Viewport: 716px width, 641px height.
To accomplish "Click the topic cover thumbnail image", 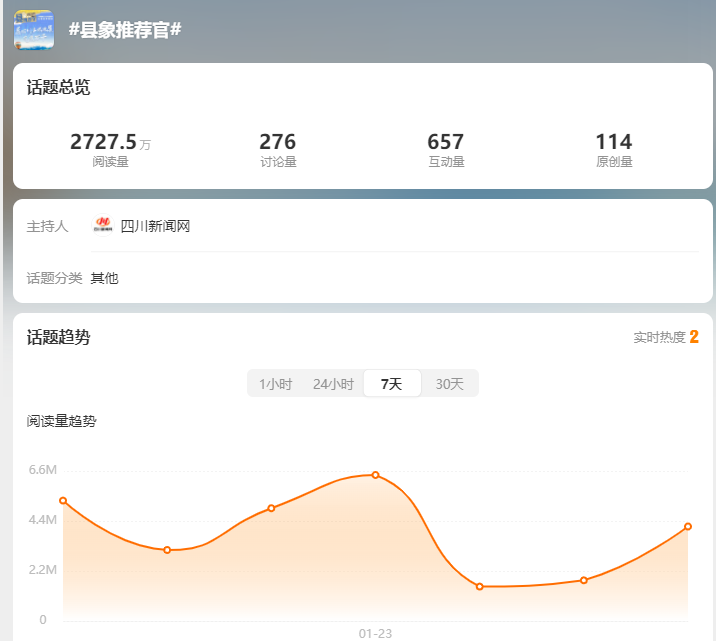I will (33, 30).
